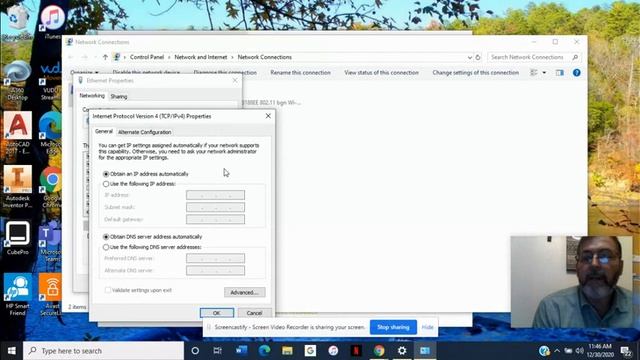Launch Word from the taskbar
The image size is (640, 360).
coord(241,351)
